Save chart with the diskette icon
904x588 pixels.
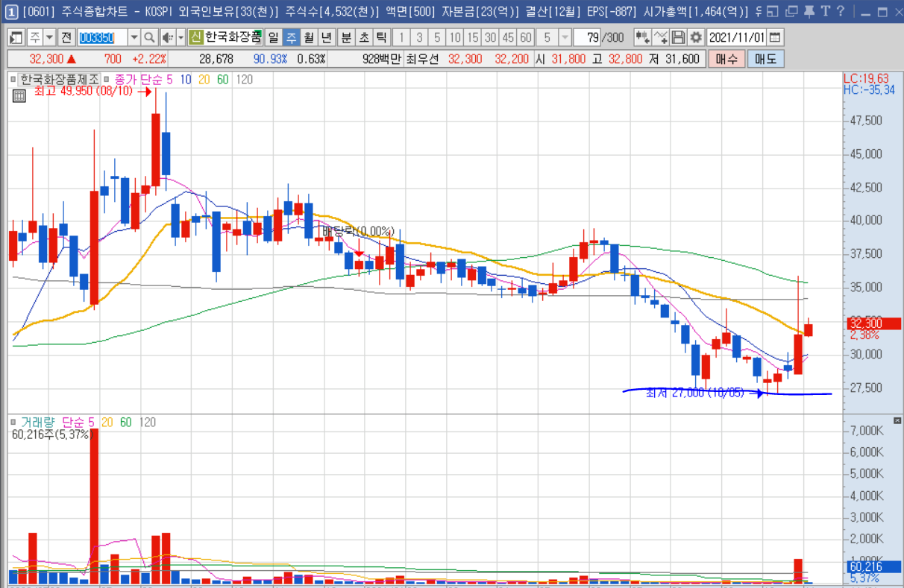pyautogui.click(x=678, y=37)
